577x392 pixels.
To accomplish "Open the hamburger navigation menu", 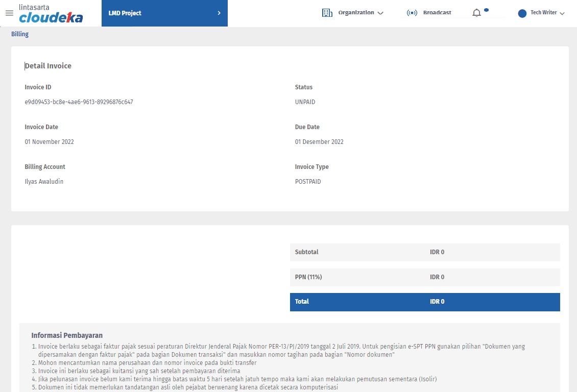I will [x=9, y=13].
